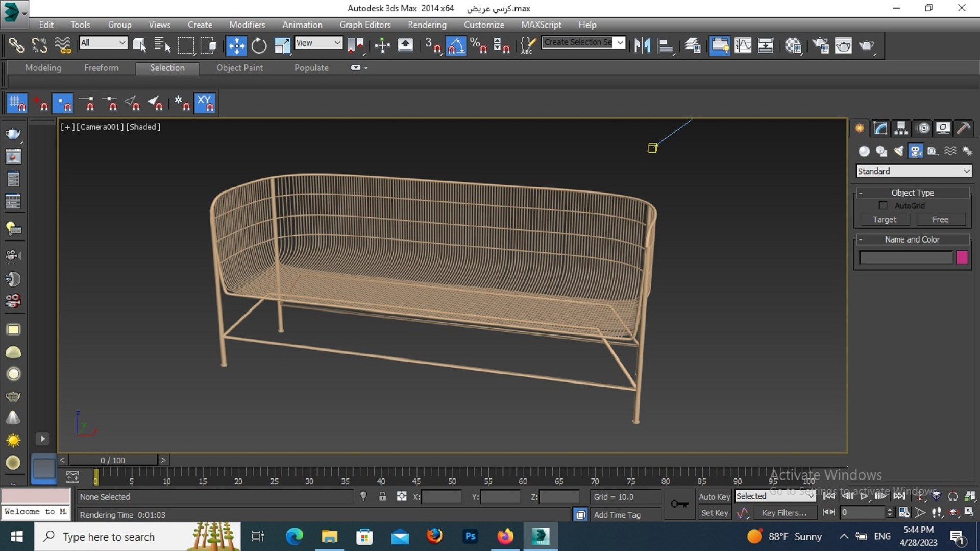The image size is (980, 551).
Task: Open the Curve Editor icon
Action: pyautogui.click(x=743, y=45)
